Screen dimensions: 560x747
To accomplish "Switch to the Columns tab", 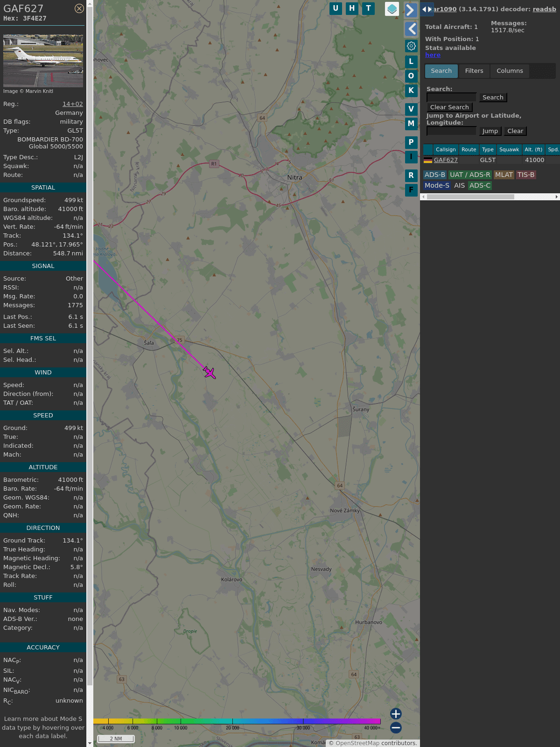I will click(510, 71).
